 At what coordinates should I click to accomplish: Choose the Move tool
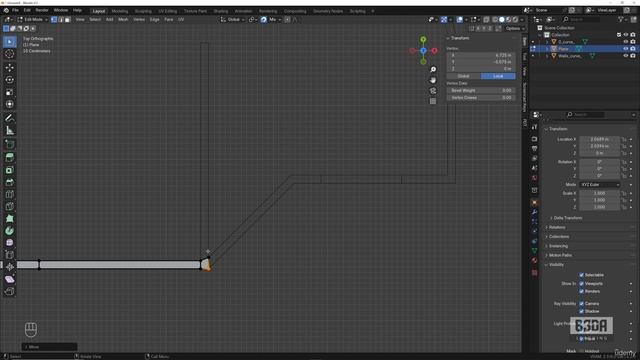[x=9, y=68]
